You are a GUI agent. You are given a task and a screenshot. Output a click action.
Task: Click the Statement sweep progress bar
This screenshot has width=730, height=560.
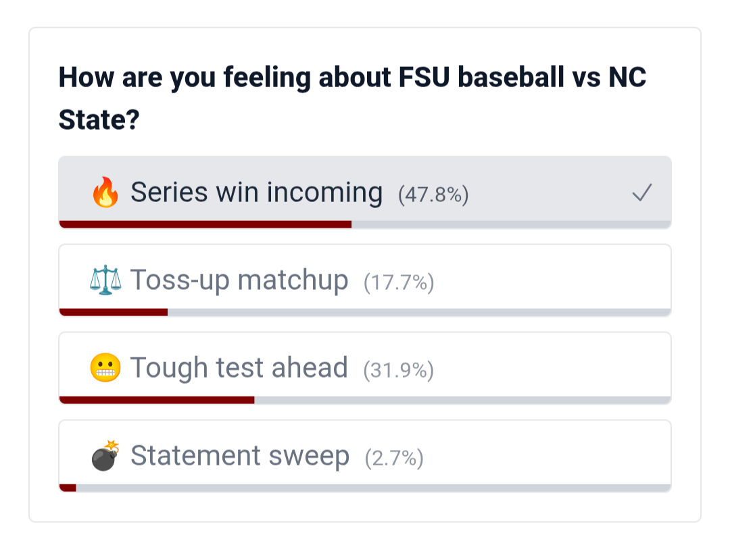click(365, 488)
